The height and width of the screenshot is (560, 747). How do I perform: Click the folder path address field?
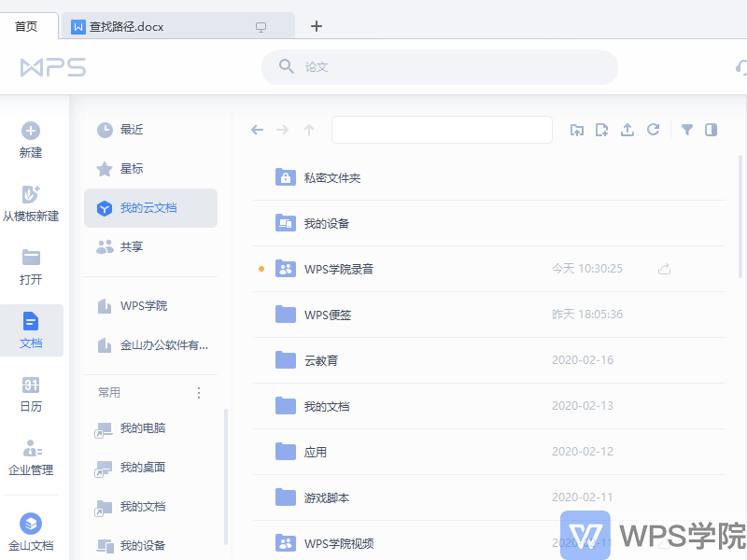coord(442,130)
